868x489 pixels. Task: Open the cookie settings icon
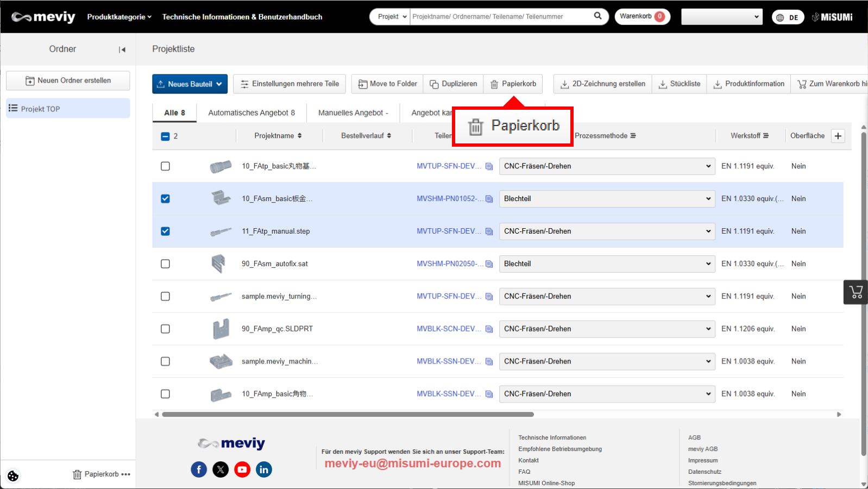point(13,476)
